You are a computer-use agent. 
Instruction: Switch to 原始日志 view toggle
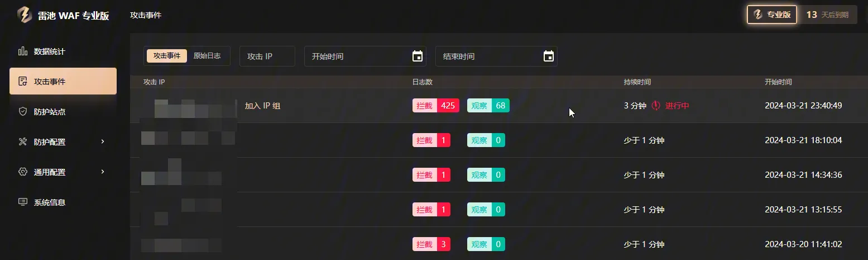pos(207,56)
